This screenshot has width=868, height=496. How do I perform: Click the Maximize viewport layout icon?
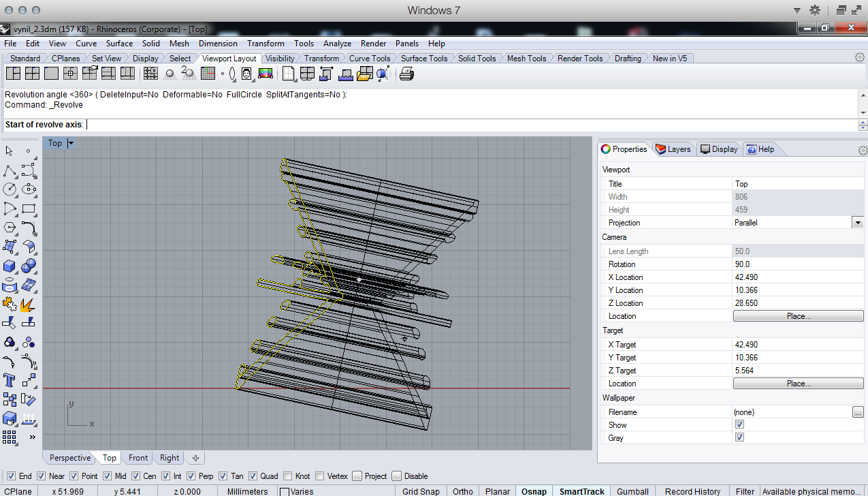click(51, 74)
